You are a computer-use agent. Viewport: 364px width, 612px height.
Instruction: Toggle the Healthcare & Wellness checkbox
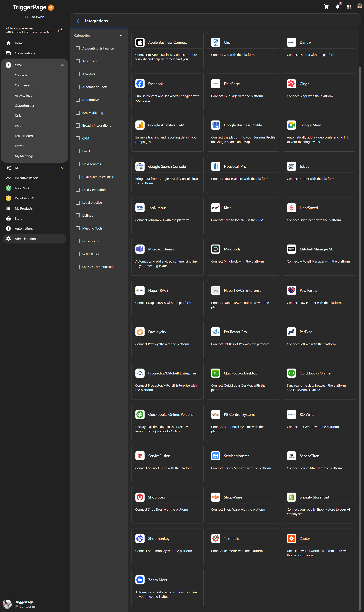click(78, 177)
